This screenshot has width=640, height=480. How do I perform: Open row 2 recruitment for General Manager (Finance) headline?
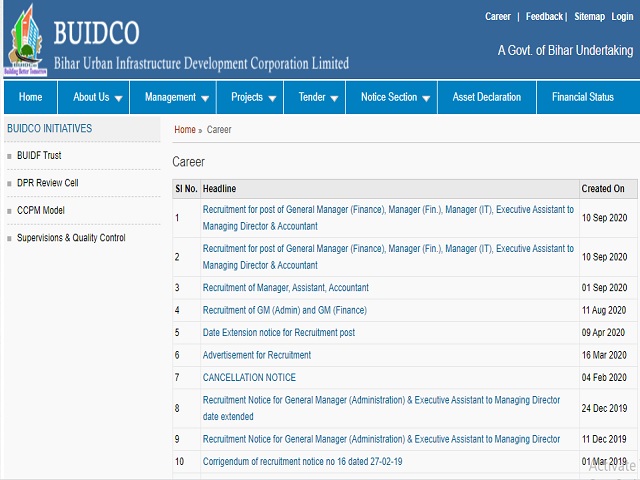point(388,257)
